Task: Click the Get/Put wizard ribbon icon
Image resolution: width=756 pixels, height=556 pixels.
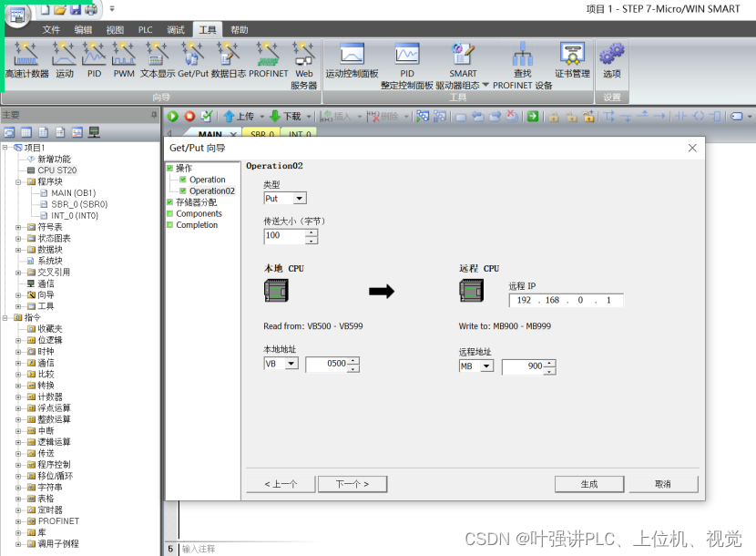Action: tap(193, 59)
